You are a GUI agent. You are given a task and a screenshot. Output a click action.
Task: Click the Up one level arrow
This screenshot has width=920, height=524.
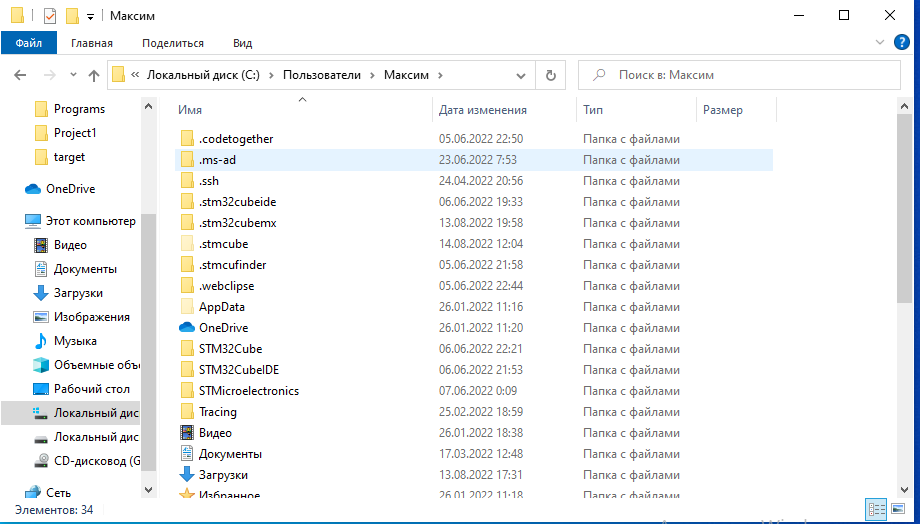point(94,75)
